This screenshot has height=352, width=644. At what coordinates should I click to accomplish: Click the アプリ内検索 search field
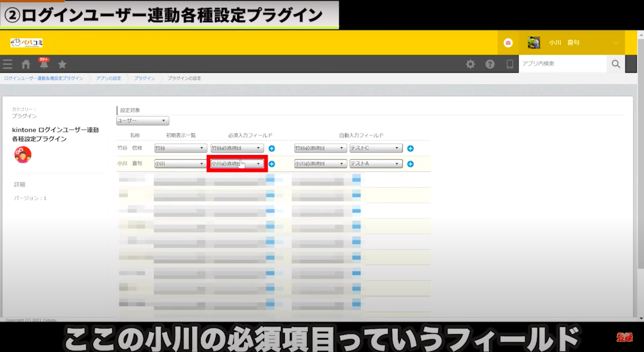point(562,64)
